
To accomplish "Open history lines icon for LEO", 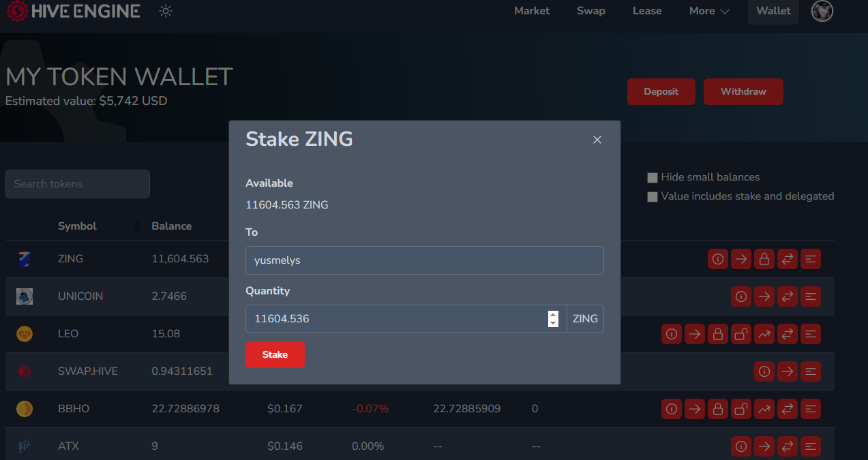I will pos(811,334).
